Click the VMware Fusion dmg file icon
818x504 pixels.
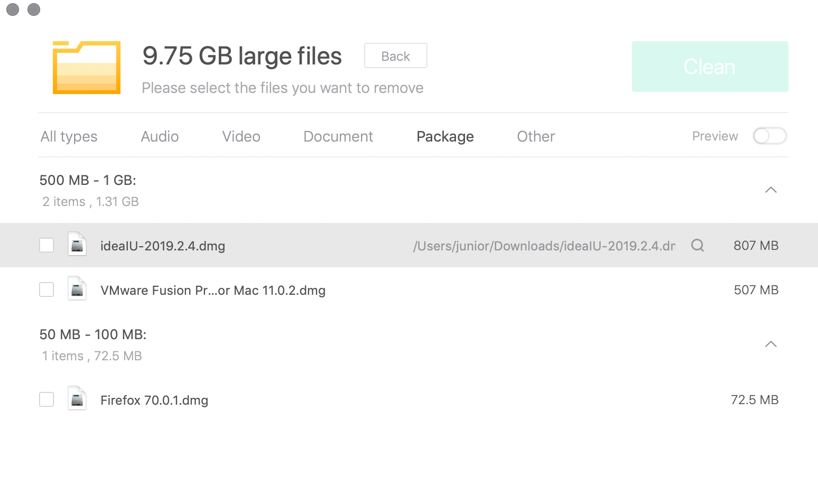[77, 289]
